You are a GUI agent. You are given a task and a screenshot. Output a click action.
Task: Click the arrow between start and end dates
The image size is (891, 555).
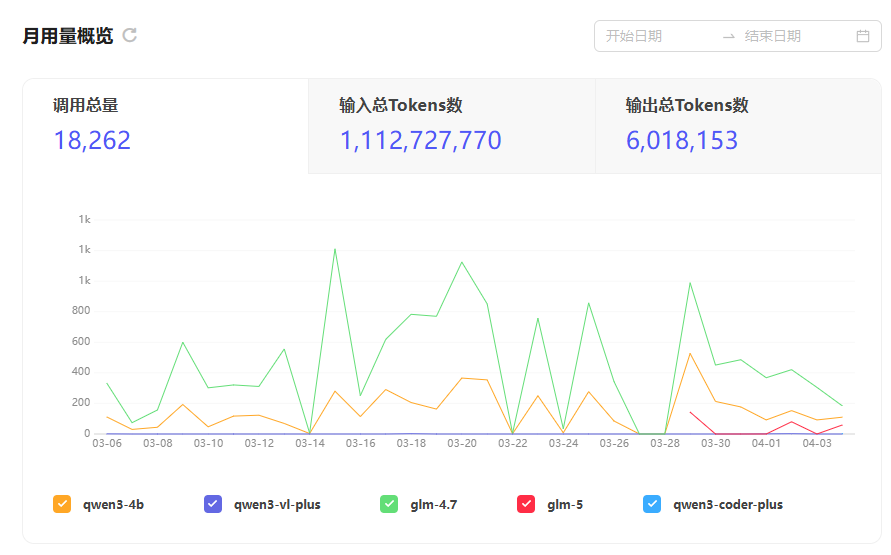coord(729,36)
